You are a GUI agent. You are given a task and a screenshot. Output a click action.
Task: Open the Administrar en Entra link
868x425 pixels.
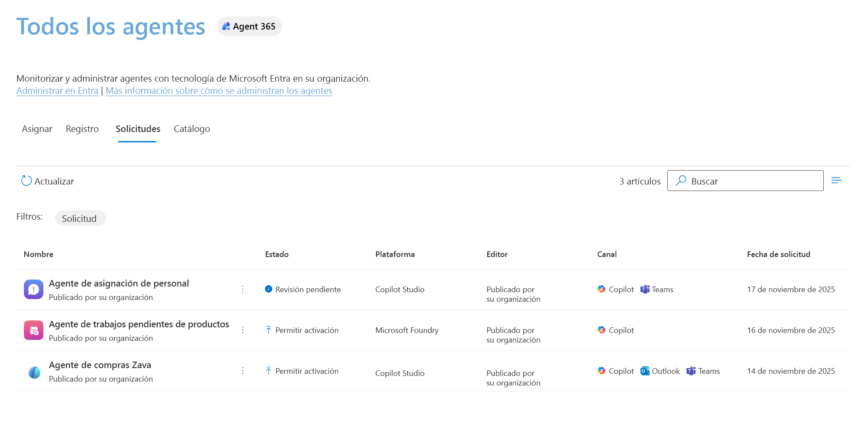(57, 91)
